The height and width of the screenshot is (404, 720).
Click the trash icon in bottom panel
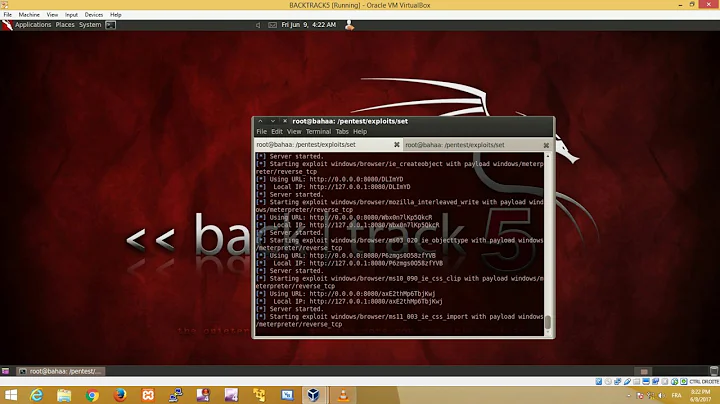tap(714, 371)
